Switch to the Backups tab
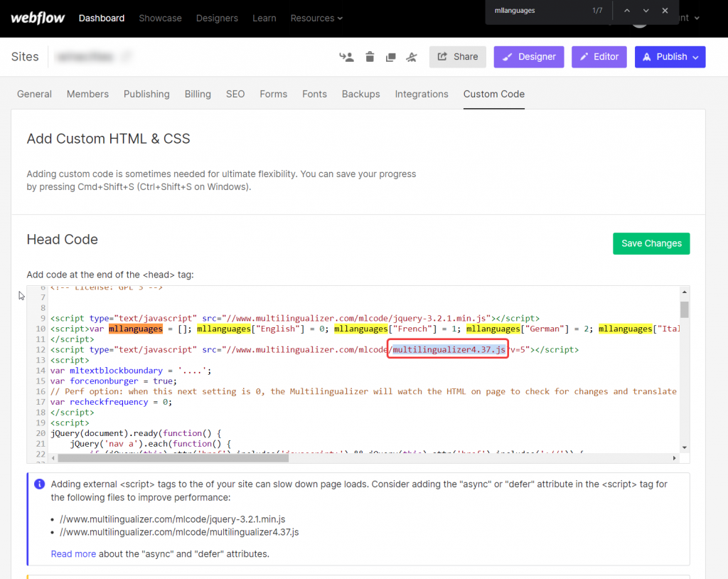 click(x=360, y=94)
